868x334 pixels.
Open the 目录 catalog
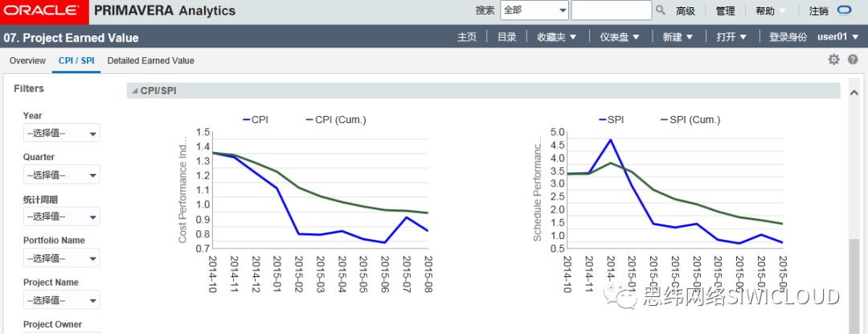coord(506,37)
